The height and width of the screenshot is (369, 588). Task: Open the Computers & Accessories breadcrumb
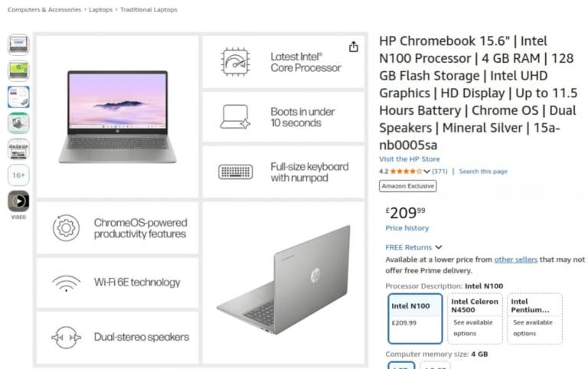coord(44,10)
